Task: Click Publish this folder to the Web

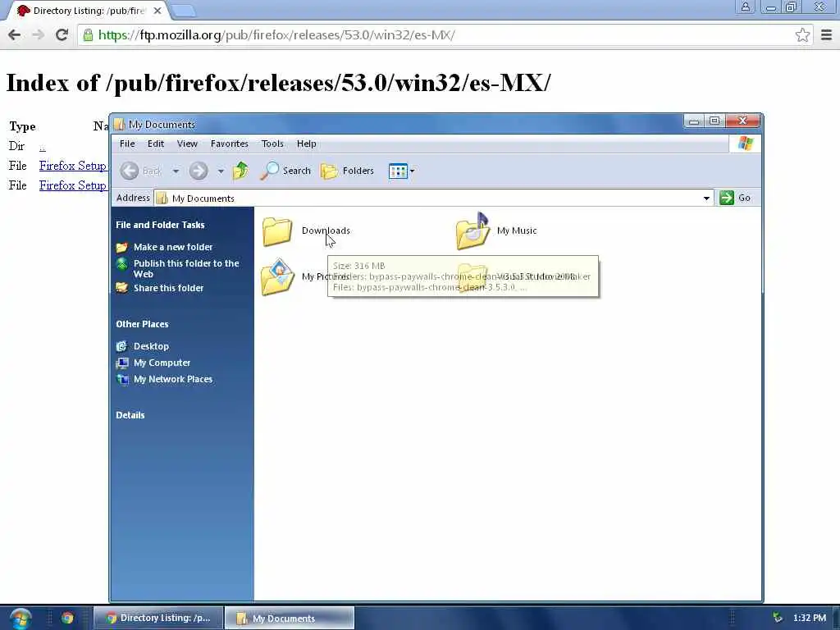Action: [186, 268]
